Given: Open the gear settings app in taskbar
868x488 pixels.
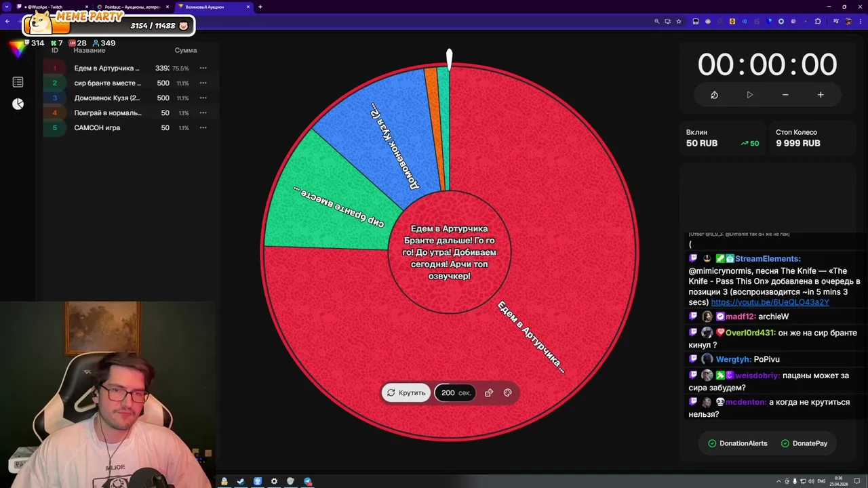Looking at the screenshot, I should (274, 481).
